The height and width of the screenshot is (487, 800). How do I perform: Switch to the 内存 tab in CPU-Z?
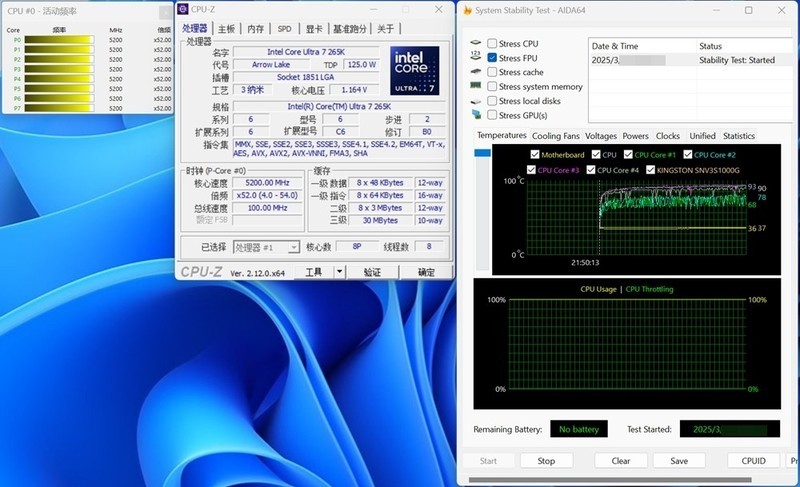pyautogui.click(x=256, y=29)
